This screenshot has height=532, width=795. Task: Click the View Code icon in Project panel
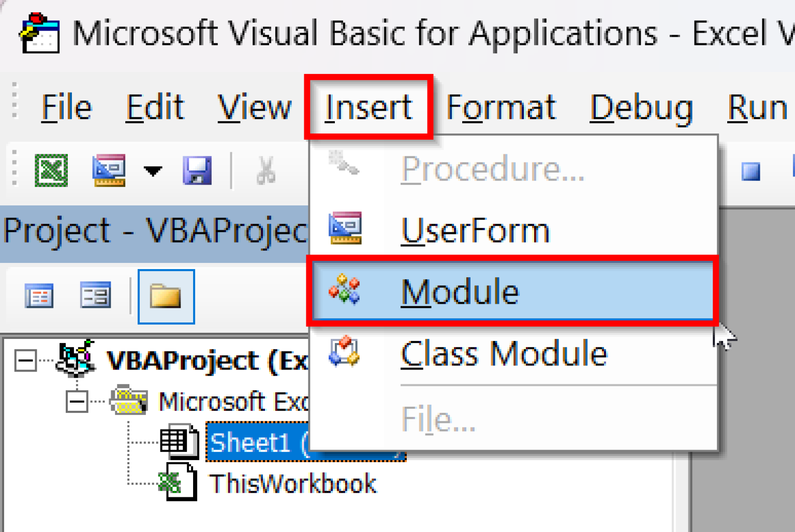(39, 297)
